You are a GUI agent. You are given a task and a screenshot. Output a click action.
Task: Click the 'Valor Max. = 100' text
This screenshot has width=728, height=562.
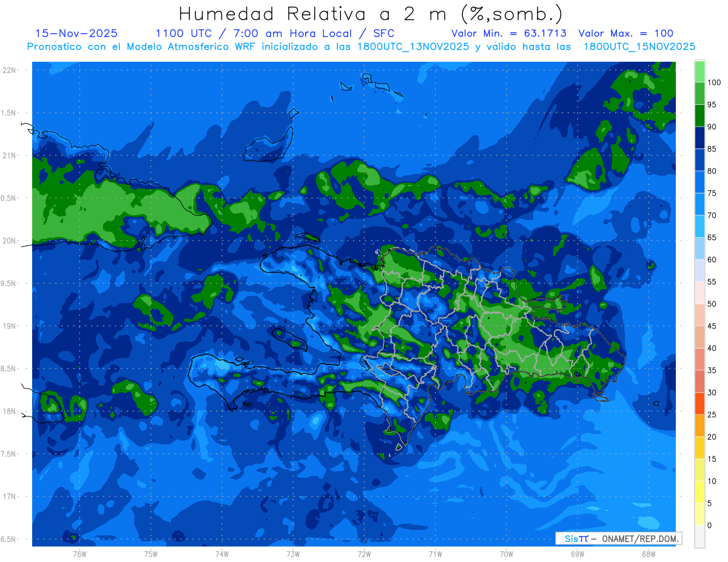pos(625,33)
